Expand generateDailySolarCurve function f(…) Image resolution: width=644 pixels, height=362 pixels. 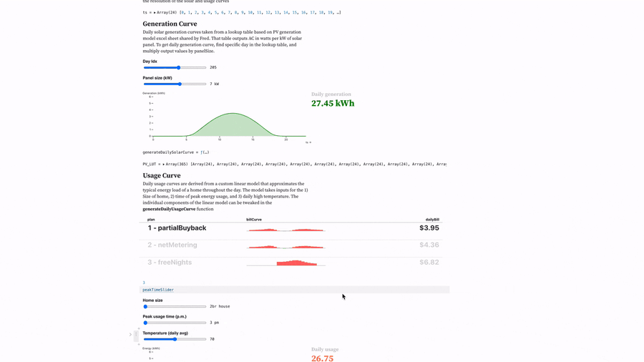click(x=205, y=152)
